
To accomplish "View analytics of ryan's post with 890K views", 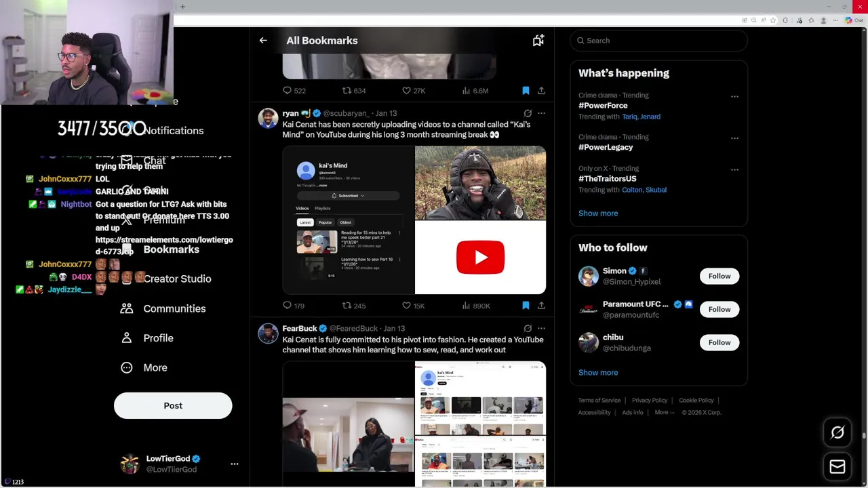I will pos(475,306).
